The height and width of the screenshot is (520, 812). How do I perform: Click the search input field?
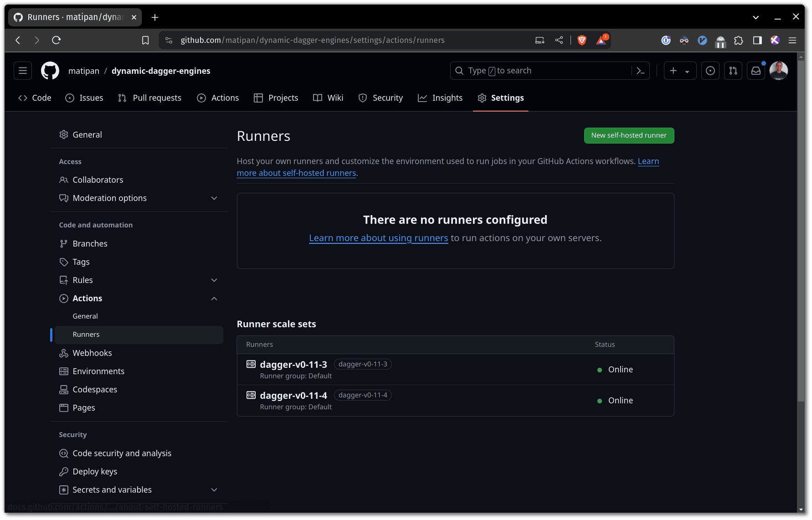click(x=542, y=71)
